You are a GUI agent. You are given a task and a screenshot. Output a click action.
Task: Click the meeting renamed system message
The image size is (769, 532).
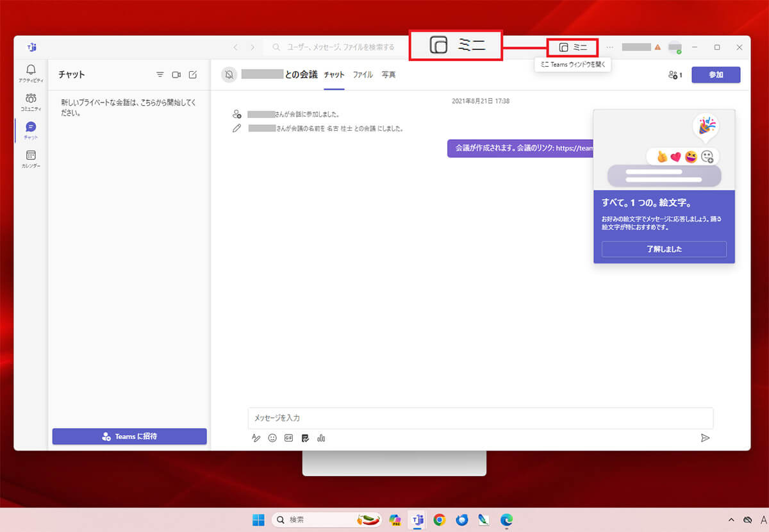click(326, 128)
